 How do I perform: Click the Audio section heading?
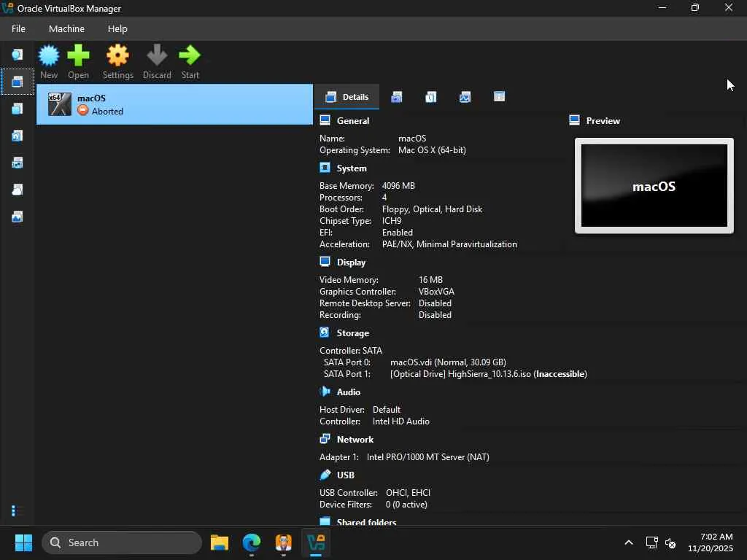348,392
